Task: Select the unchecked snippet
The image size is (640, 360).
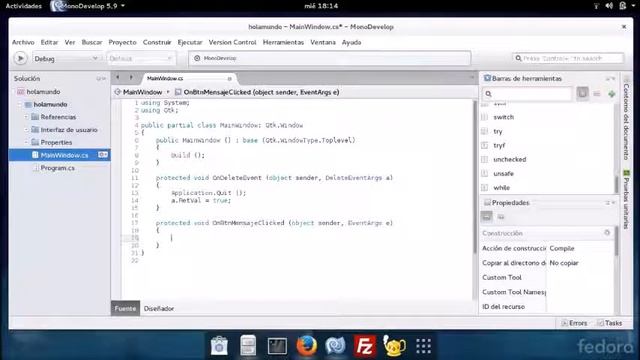Action: pyautogui.click(x=509, y=160)
